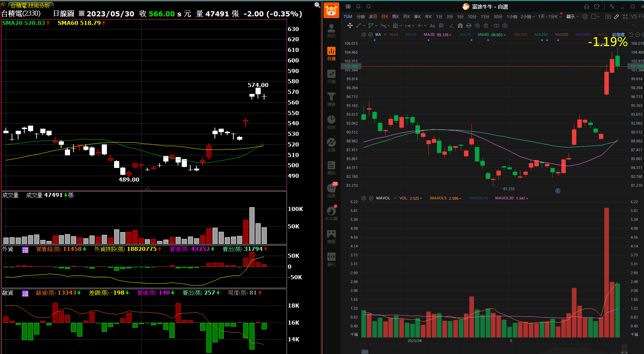Viewport: 644px width, 354px height.
Task: Select the text Aa annotation tool
Action: (432, 26)
